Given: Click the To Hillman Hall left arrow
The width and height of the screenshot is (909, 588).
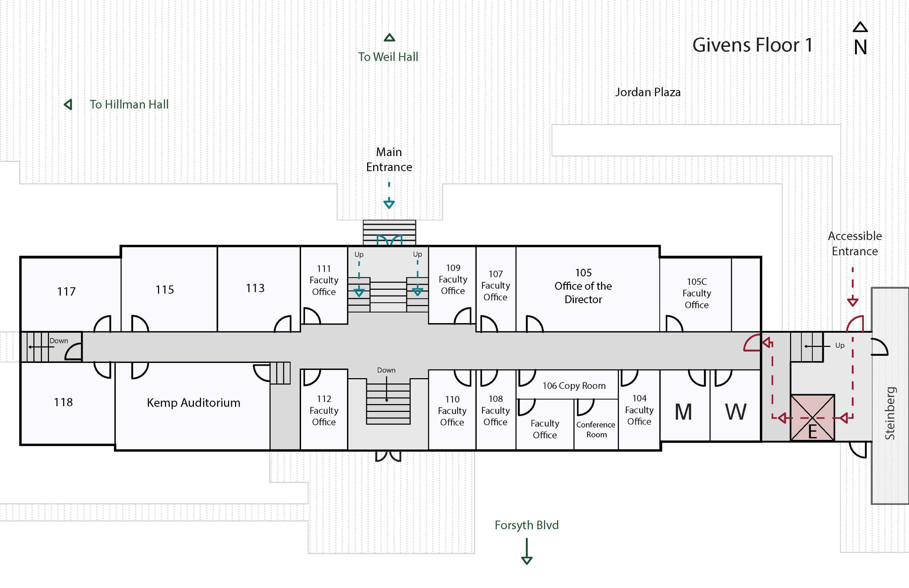Looking at the screenshot, I should [68, 104].
